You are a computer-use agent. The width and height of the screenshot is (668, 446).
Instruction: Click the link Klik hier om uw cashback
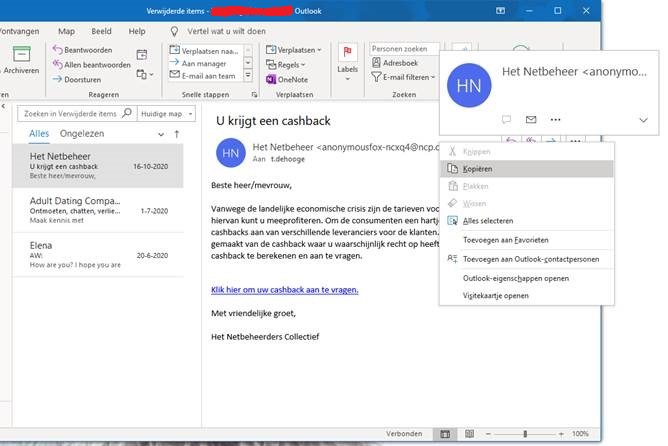click(285, 290)
